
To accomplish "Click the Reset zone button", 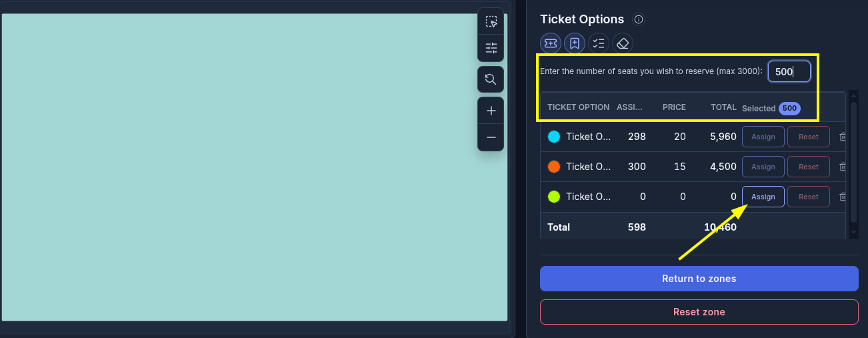I will pyautogui.click(x=699, y=312).
